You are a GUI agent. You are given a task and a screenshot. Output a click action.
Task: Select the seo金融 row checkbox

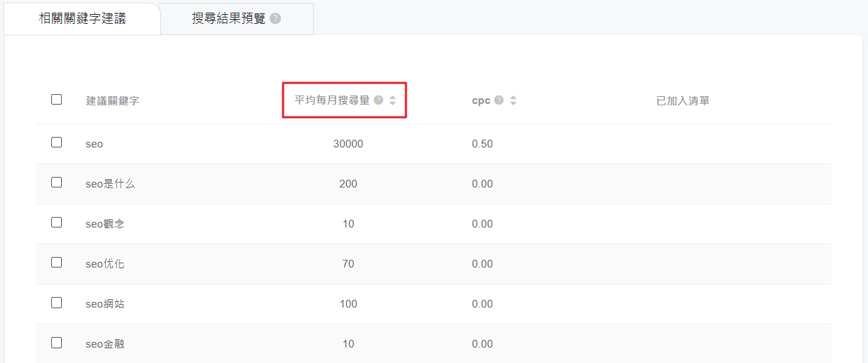pos(57,343)
